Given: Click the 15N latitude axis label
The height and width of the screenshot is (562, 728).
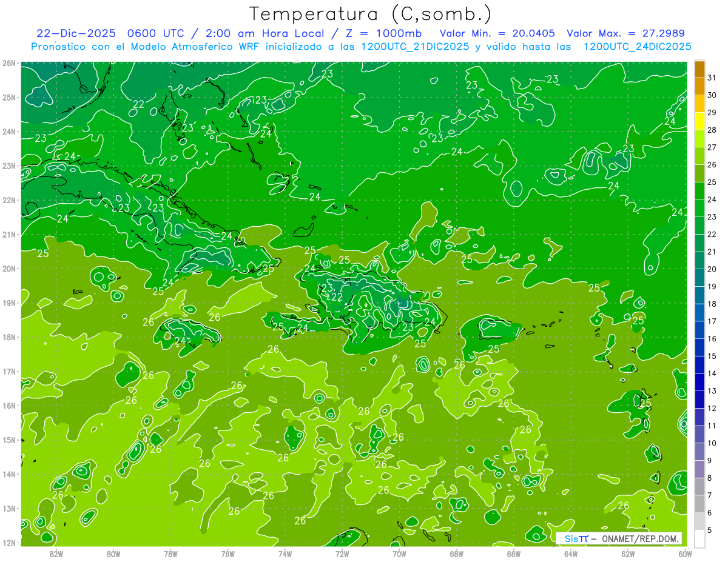Looking at the screenshot, I should (8, 440).
